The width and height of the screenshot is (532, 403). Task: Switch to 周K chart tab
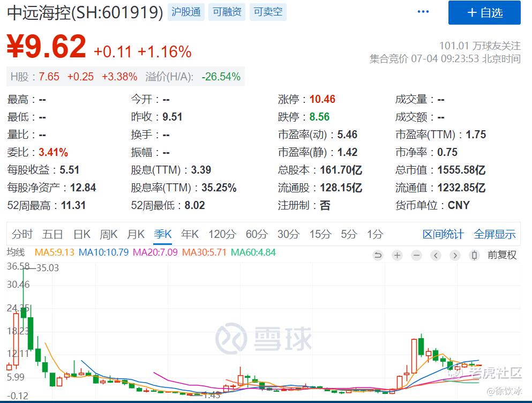click(109, 234)
